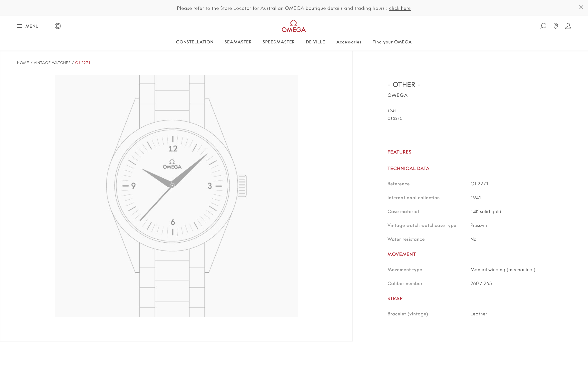Open the hamburger MENU icon
The image size is (588, 367).
point(19,26)
